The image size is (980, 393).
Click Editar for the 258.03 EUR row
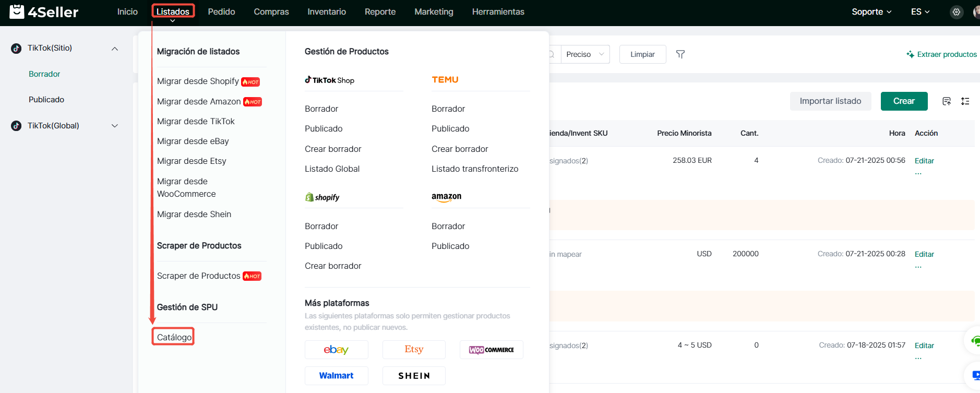pyautogui.click(x=924, y=161)
